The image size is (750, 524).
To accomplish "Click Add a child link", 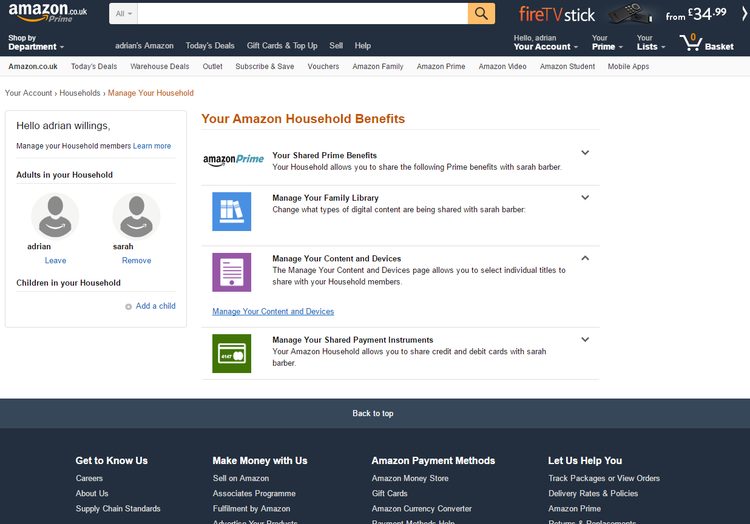I will click(x=155, y=306).
